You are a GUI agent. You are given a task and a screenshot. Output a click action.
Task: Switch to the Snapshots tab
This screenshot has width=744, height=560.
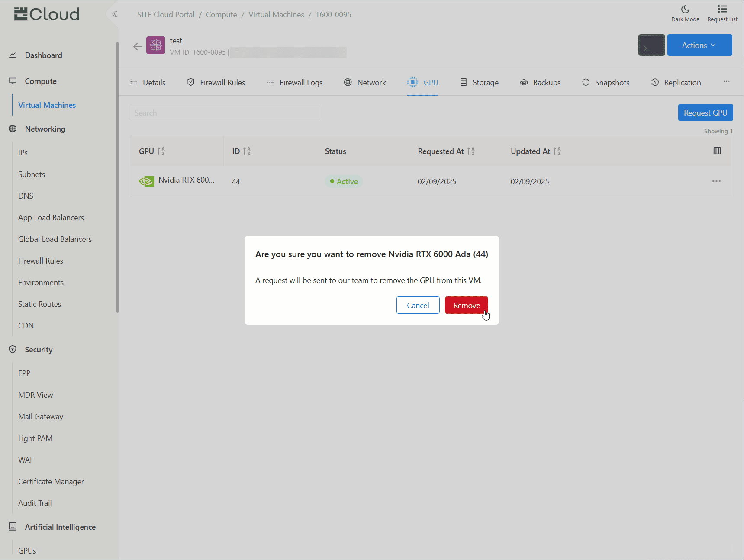[x=606, y=83]
